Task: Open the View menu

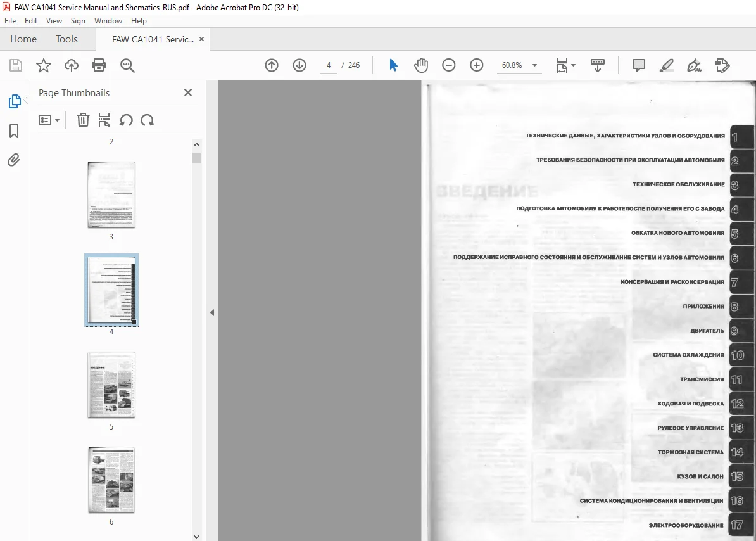Action: [x=54, y=21]
